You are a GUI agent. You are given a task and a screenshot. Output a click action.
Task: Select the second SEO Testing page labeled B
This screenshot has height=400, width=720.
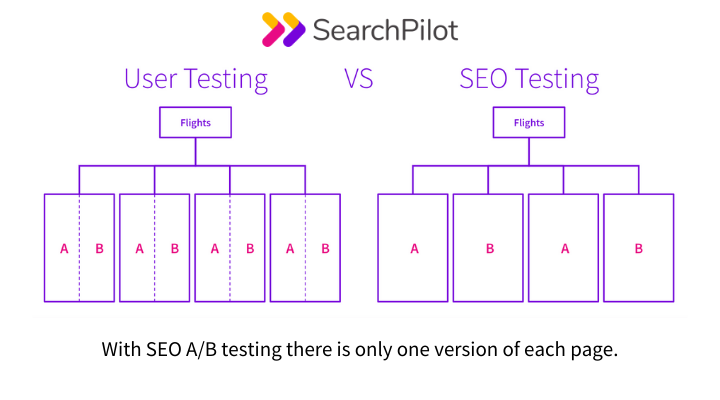tap(489, 249)
